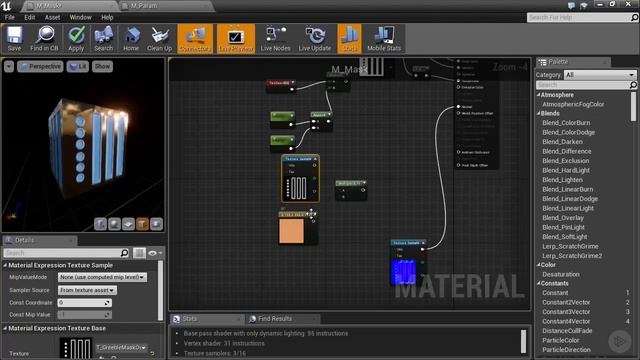Select Desaturation in the Palette
The height and width of the screenshot is (360, 640).
pos(561,275)
